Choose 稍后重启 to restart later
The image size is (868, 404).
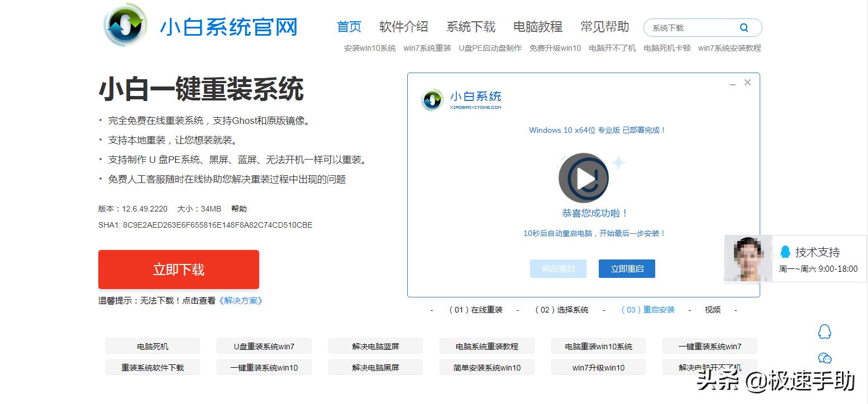[558, 268]
